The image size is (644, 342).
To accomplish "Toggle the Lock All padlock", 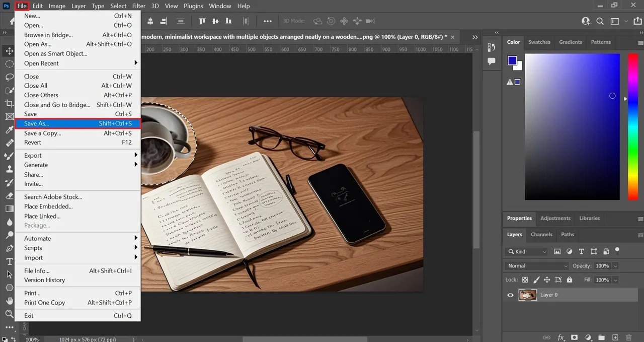I will click(x=569, y=280).
